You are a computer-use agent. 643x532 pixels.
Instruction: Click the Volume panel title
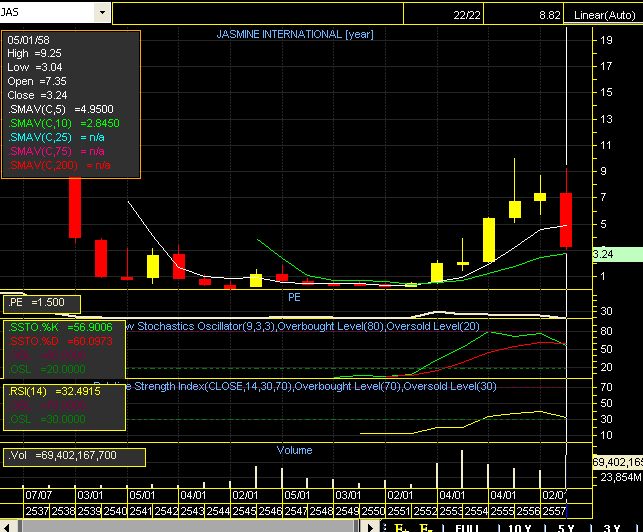point(294,450)
